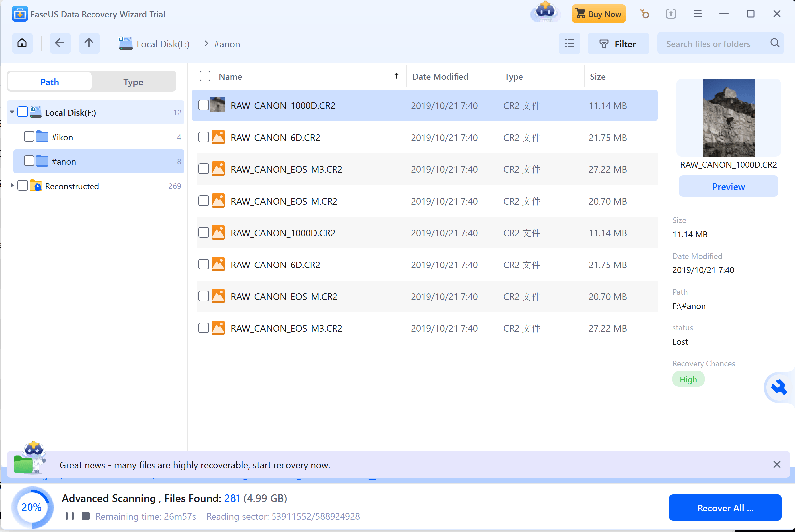Image resolution: width=795 pixels, height=532 pixels.
Task: Tick the Local Disk(F:) tree checkbox
Action: pyautogui.click(x=23, y=112)
